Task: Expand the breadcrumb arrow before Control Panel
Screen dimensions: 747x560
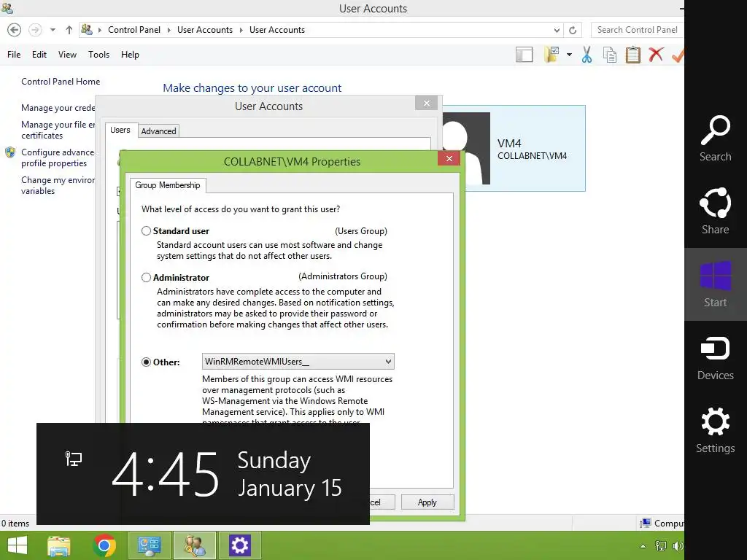Action: [x=100, y=30]
